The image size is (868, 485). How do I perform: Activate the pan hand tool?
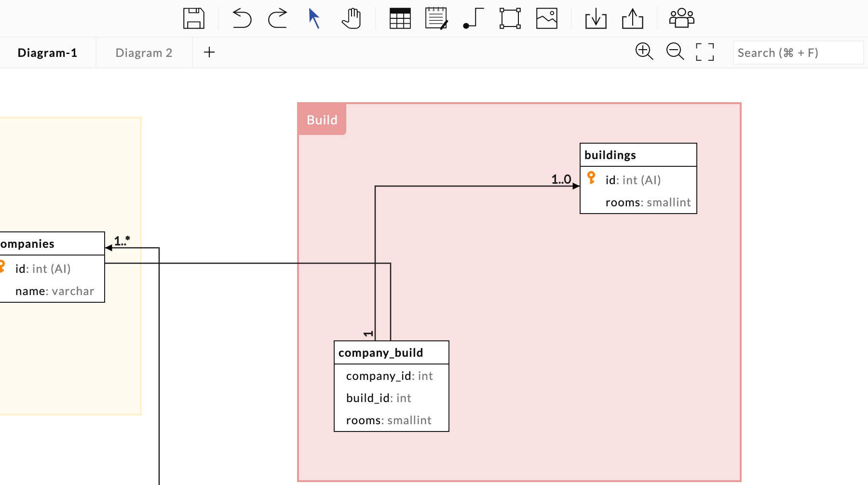pos(352,18)
